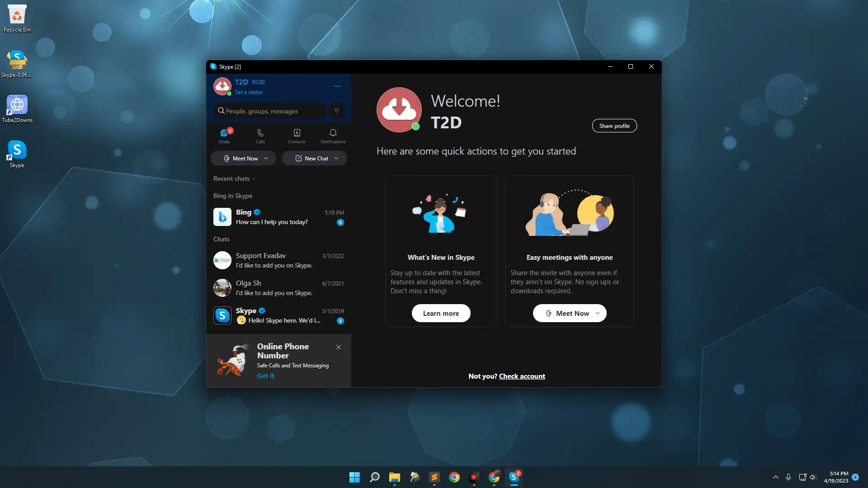Open the dial pad icon beside search

[x=337, y=111]
